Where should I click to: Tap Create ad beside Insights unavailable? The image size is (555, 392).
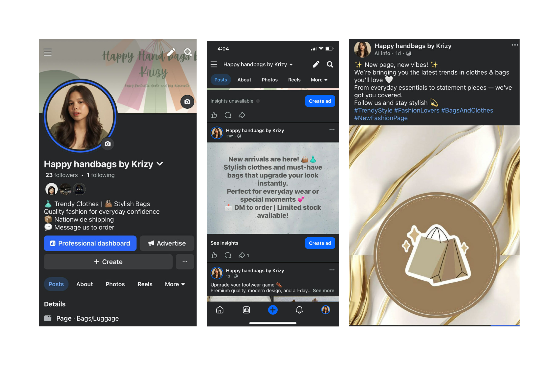click(320, 101)
